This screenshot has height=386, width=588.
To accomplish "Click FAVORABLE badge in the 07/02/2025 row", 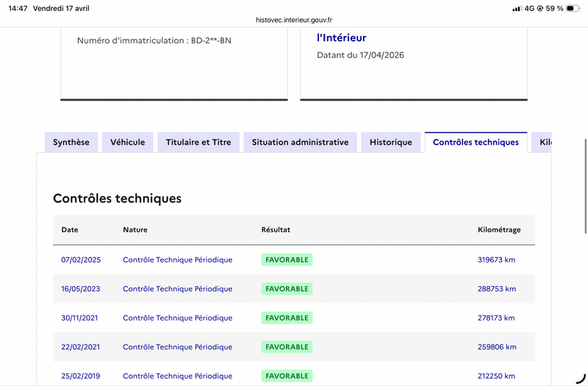I will point(287,260).
